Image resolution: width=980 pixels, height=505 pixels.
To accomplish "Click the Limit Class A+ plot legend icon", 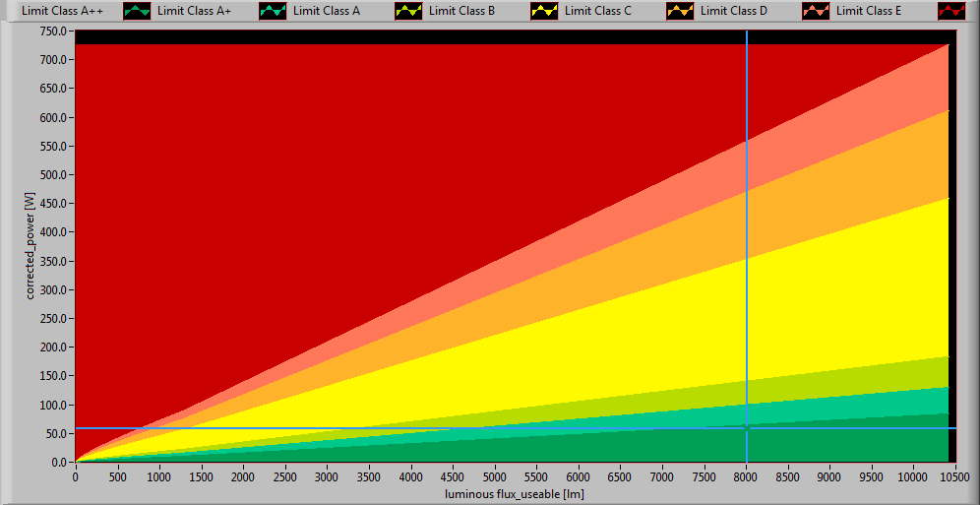I will point(274,11).
